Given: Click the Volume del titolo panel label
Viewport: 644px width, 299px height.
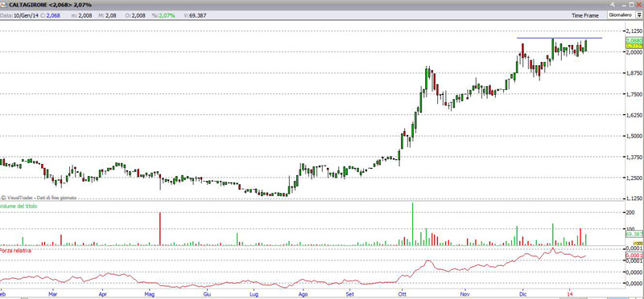Looking at the screenshot, I should [x=19, y=207].
